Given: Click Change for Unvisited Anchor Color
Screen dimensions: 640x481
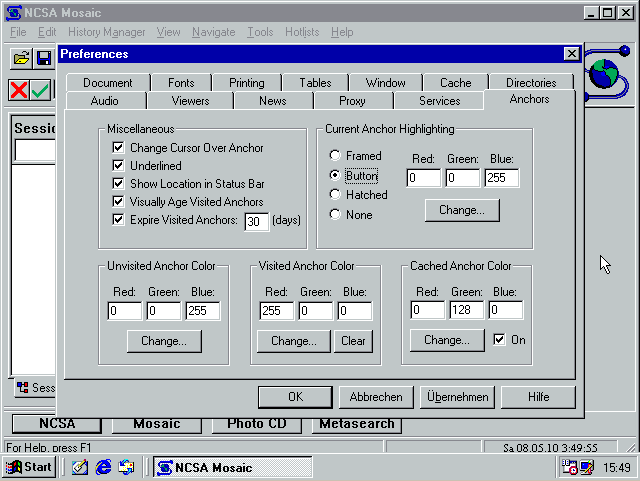Looking at the screenshot, I should tap(164, 341).
